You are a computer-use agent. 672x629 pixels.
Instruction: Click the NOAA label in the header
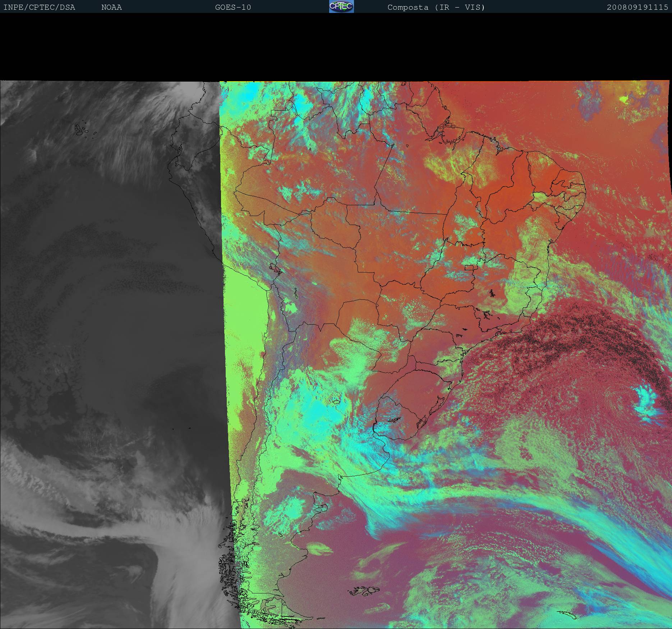click(x=111, y=7)
